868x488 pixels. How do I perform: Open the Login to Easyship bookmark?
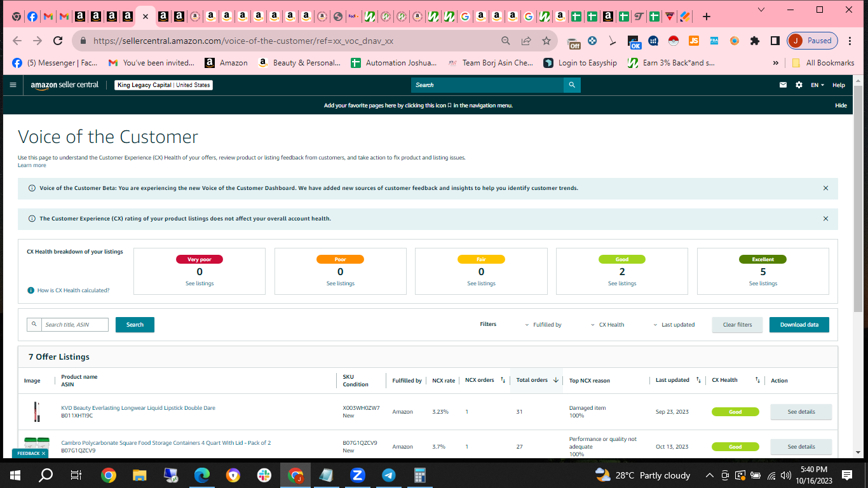click(580, 63)
